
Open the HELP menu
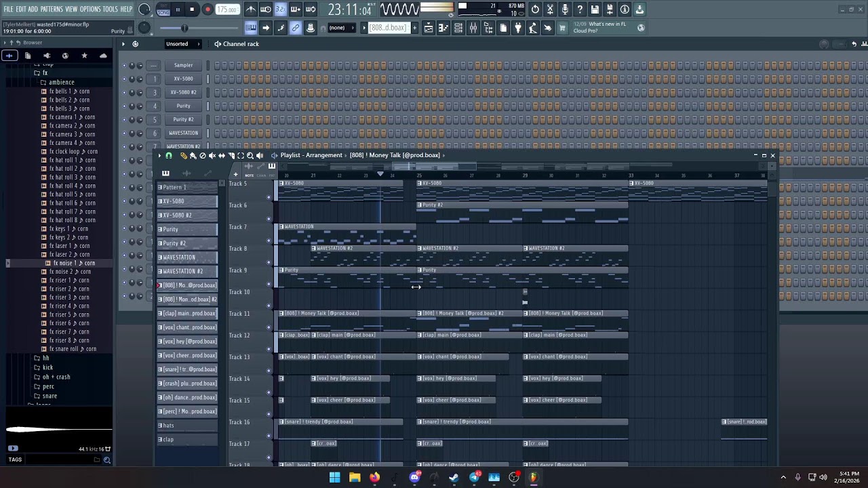(127, 9)
